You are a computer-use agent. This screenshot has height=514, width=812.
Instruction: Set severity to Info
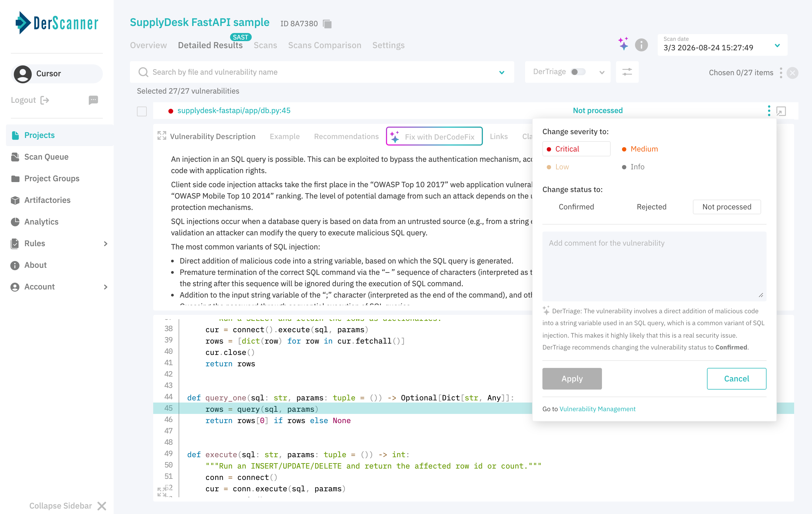633,167
